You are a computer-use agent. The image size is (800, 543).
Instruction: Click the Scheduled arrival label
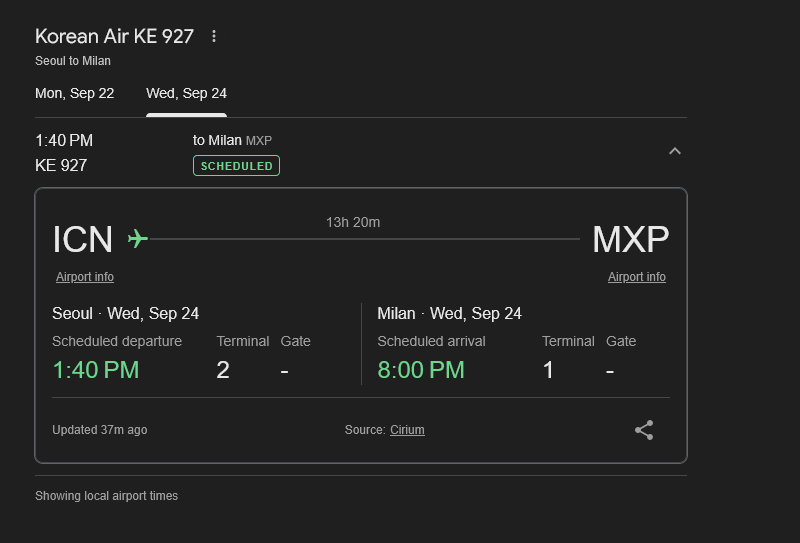(431, 341)
